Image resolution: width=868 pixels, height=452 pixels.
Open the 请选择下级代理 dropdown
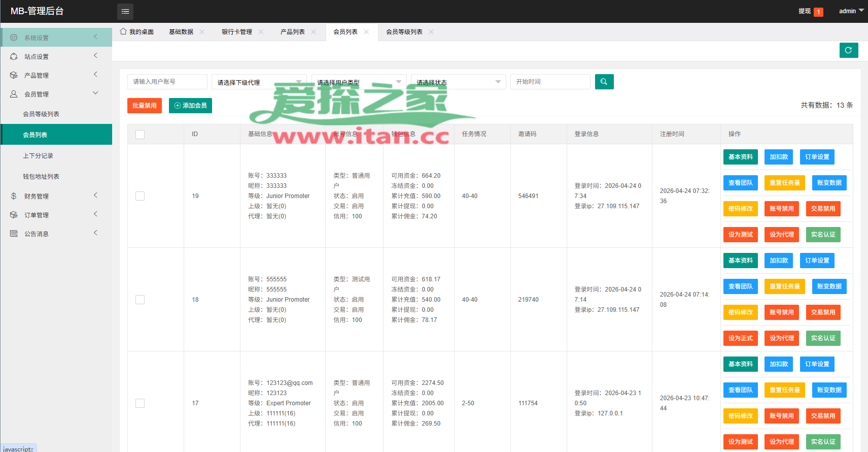point(259,82)
